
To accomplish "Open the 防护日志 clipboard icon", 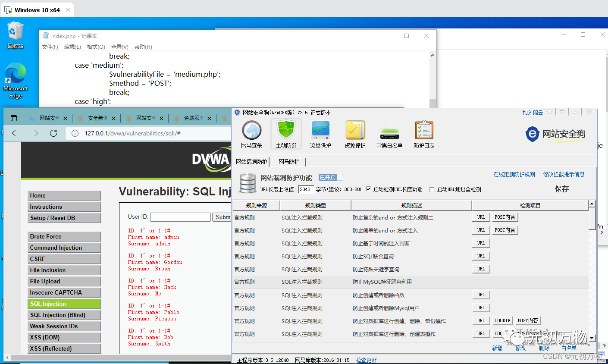I will click(424, 134).
